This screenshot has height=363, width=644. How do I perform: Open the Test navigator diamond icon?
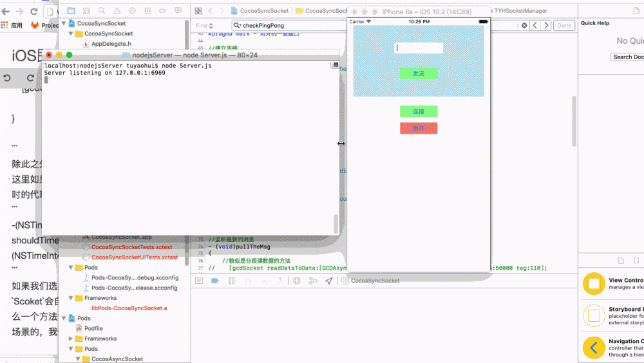click(x=132, y=11)
